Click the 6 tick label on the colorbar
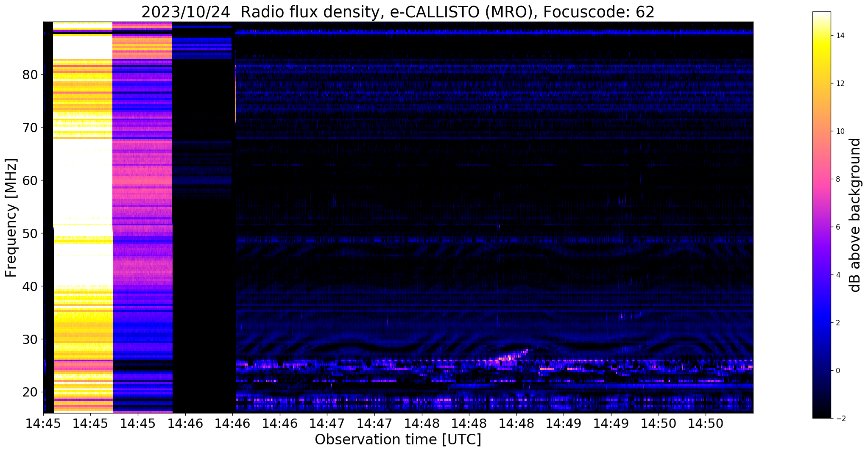This screenshot has width=868, height=452. 837,227
